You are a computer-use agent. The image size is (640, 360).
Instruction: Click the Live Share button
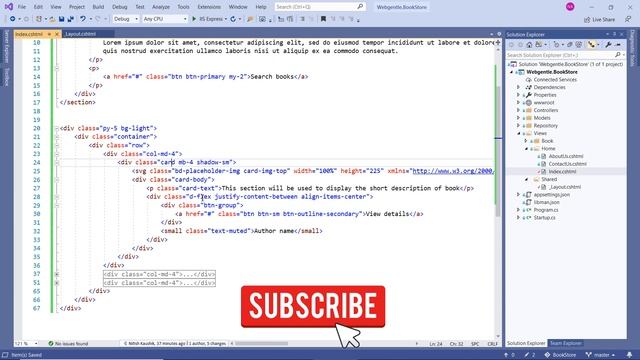pyautogui.click(x=600, y=20)
